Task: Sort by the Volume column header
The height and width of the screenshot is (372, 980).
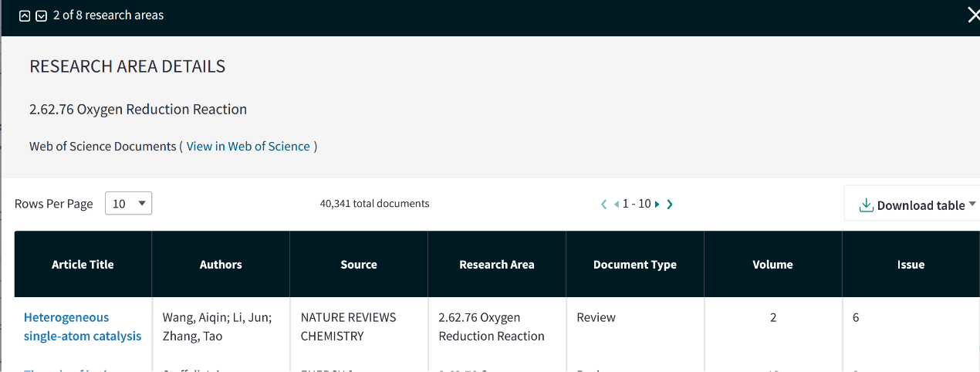Action: coord(772,265)
